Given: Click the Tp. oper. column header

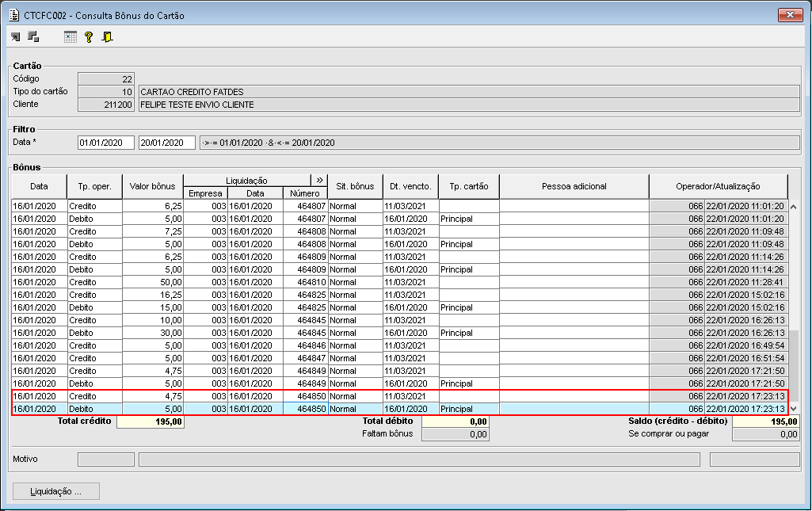Looking at the screenshot, I should (x=95, y=186).
